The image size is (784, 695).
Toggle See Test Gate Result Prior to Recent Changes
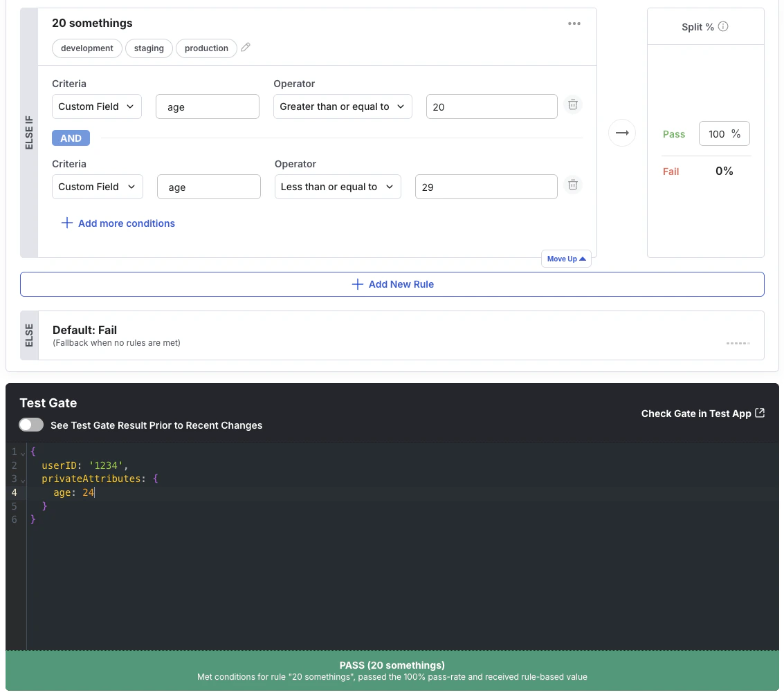coord(31,425)
